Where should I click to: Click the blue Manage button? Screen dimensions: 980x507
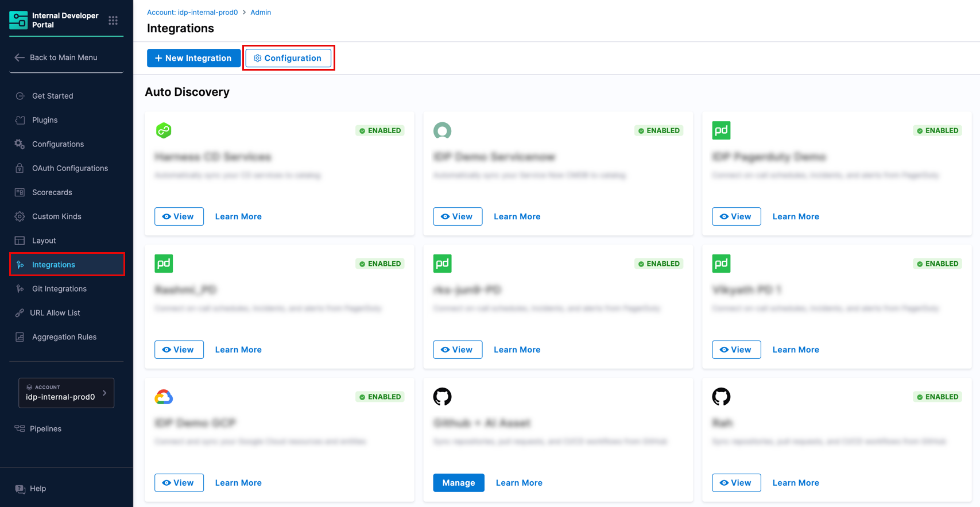tap(459, 483)
